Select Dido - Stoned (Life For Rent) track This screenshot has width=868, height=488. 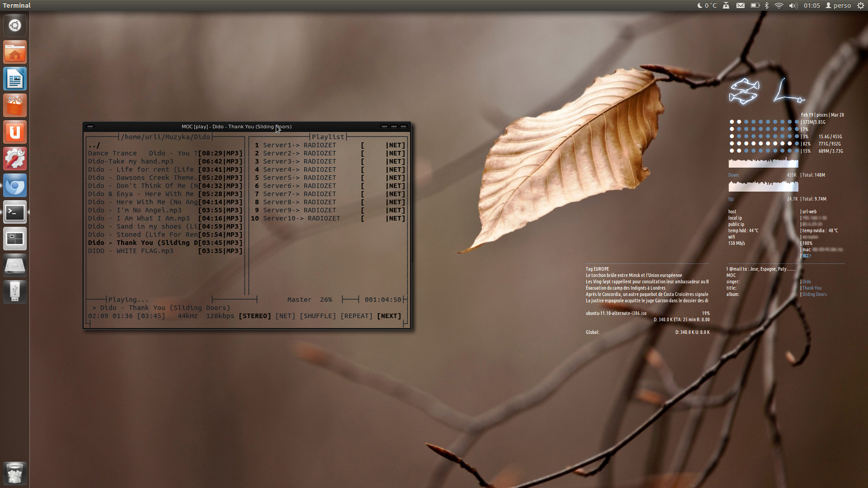pos(165,235)
